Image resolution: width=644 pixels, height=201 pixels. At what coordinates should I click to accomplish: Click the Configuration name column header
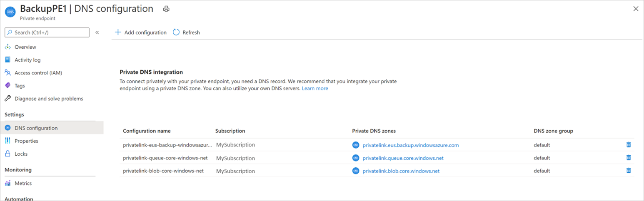[x=147, y=131]
